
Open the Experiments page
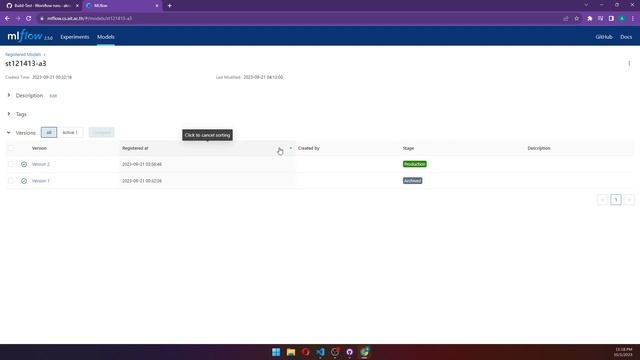click(x=75, y=37)
